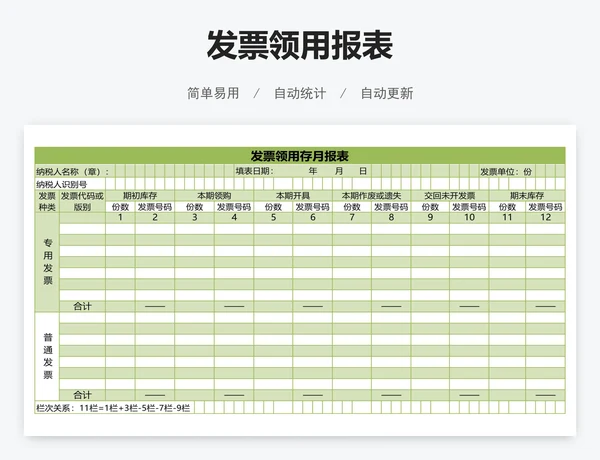Select column number 3 cell
Image resolution: width=600 pixels, height=460 pixels.
tap(194, 218)
